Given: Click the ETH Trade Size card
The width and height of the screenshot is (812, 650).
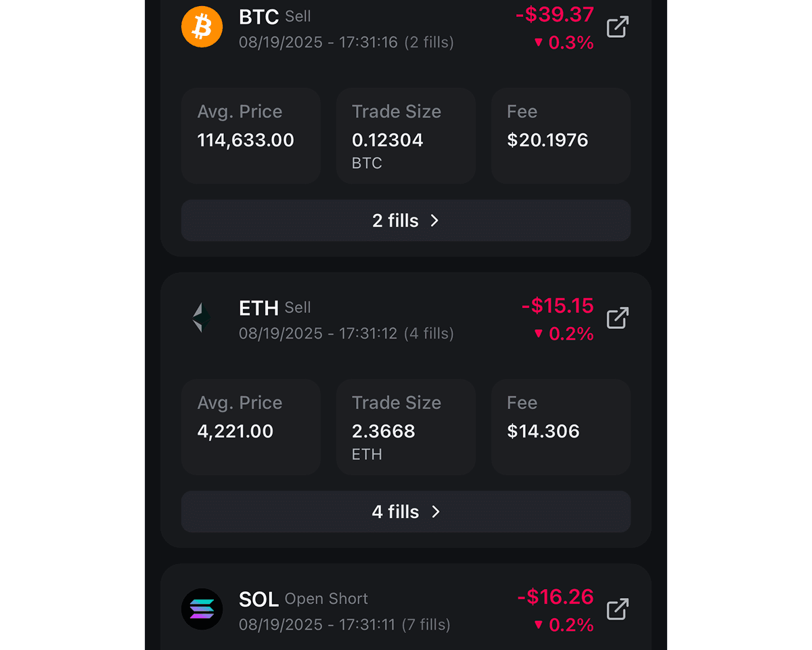Looking at the screenshot, I should (x=405, y=427).
